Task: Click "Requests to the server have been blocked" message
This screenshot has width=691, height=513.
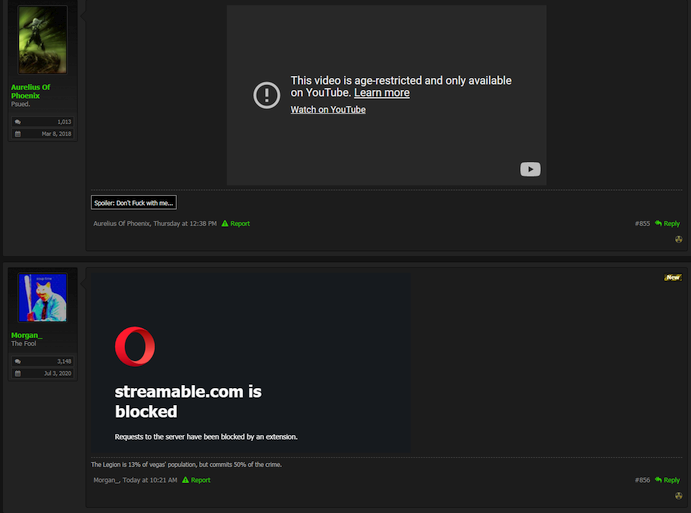Action: (206, 437)
